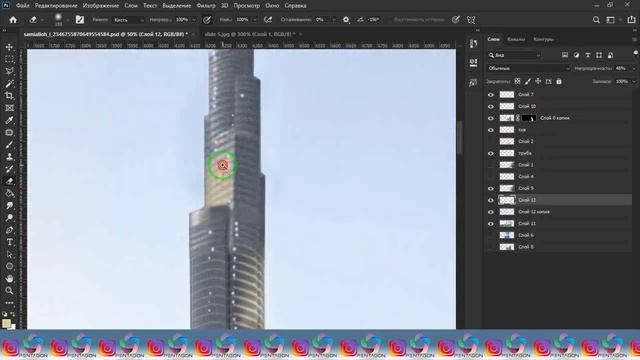Switch to the slide 5.jpg document tab
640x360 pixels.
[250, 34]
